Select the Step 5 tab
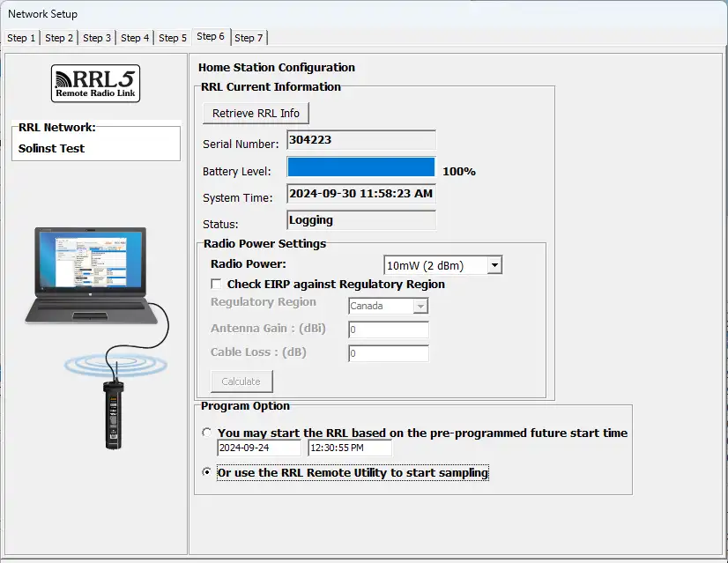The image size is (728, 563). (173, 38)
